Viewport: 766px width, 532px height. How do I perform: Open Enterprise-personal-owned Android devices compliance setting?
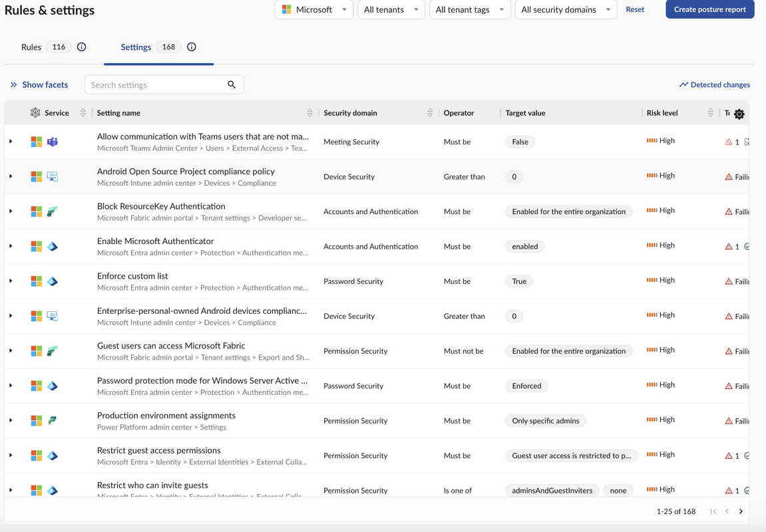pos(202,311)
